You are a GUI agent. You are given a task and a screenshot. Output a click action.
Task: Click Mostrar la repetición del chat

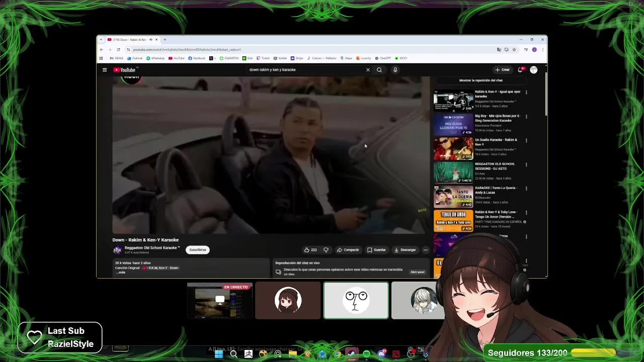pyautogui.click(x=481, y=80)
